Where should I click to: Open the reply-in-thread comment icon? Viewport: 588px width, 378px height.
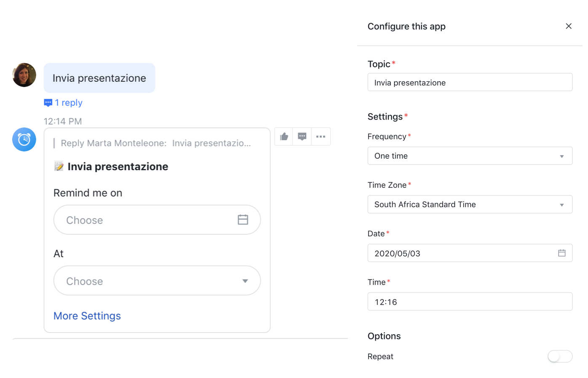point(302,136)
